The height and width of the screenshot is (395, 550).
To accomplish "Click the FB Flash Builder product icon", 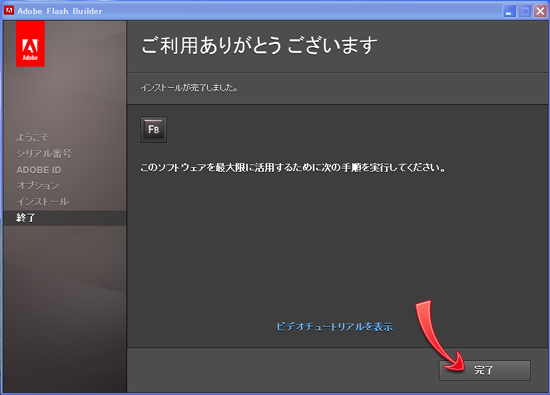I will pyautogui.click(x=154, y=130).
